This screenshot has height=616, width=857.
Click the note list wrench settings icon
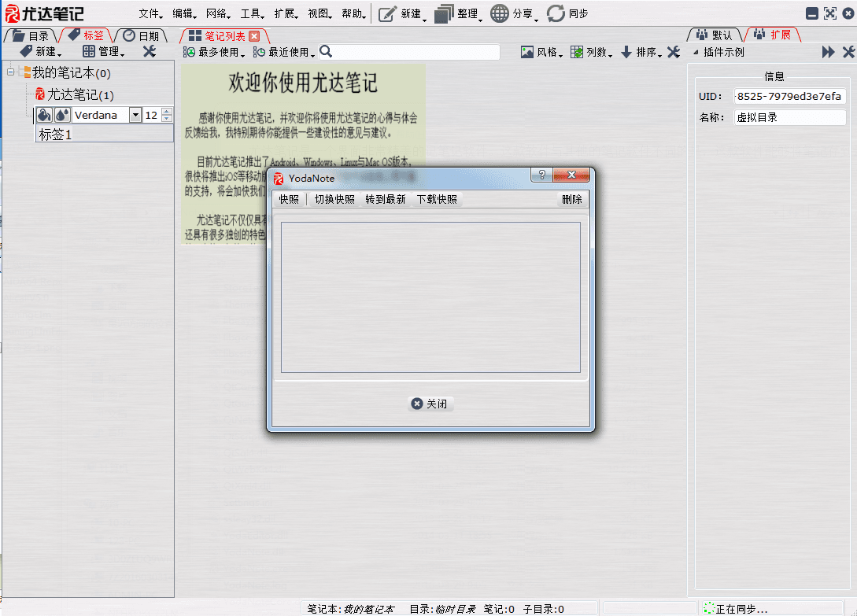(x=674, y=52)
